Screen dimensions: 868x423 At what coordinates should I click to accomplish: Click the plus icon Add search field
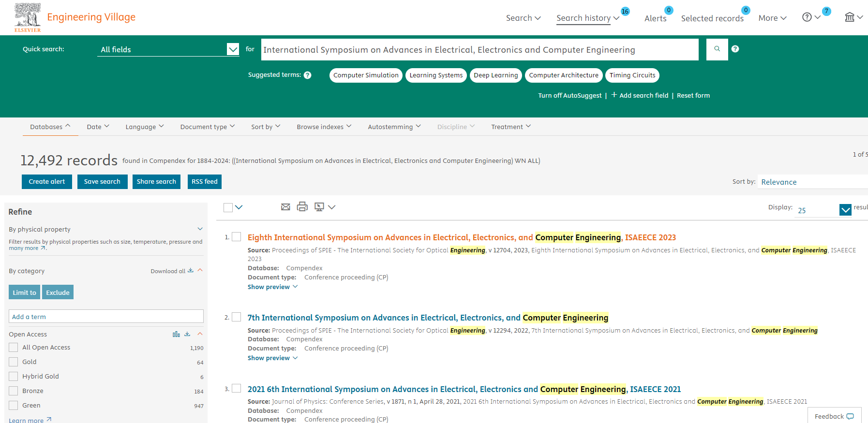(614, 95)
